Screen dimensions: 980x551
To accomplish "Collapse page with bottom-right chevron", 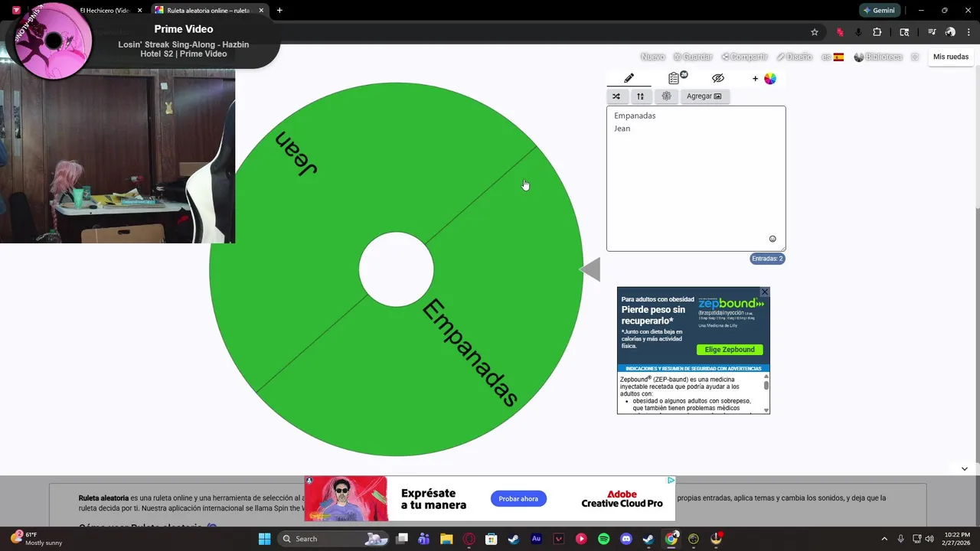I will pos(964,468).
